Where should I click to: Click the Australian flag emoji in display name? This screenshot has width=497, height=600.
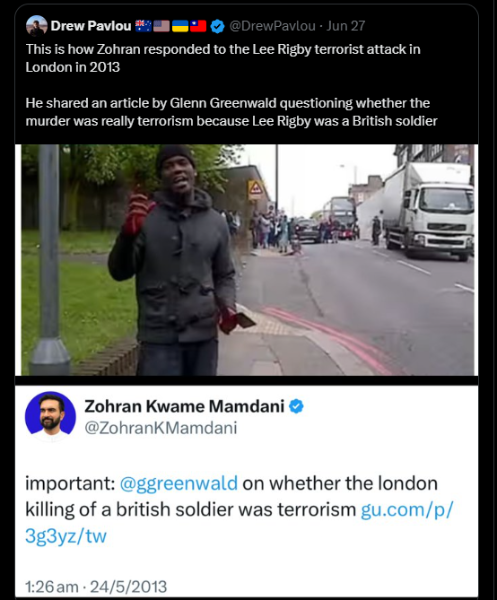click(x=143, y=26)
